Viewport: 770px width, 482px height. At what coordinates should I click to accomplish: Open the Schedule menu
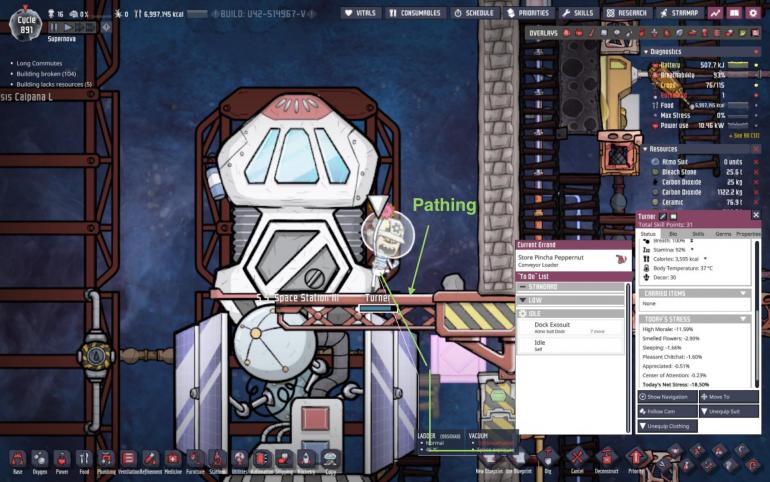pyautogui.click(x=473, y=13)
